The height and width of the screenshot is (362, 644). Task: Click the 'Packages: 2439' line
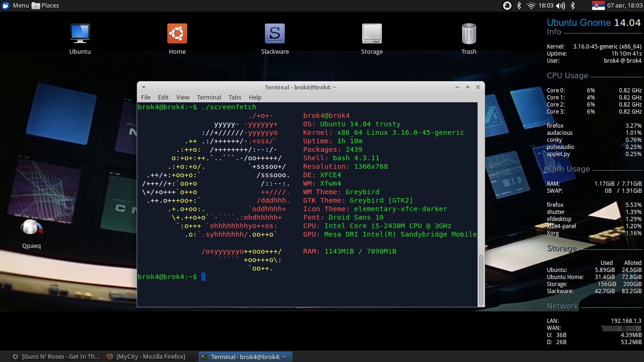[x=333, y=149]
